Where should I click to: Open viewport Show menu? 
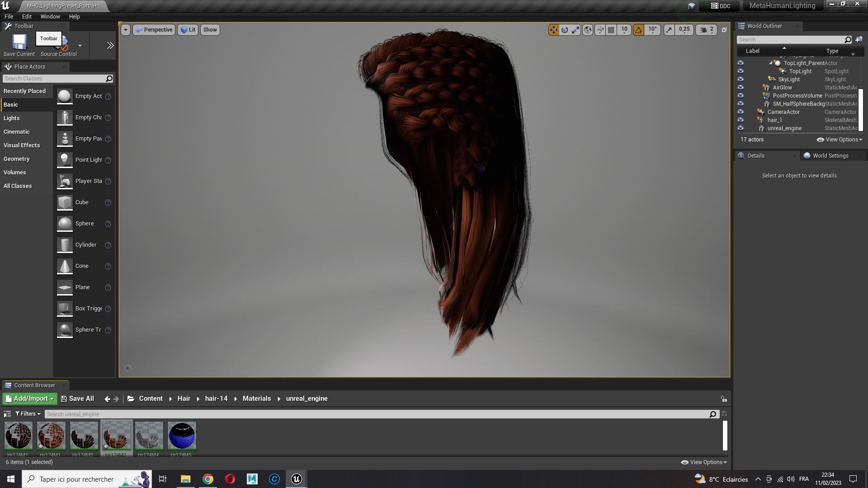pos(210,30)
